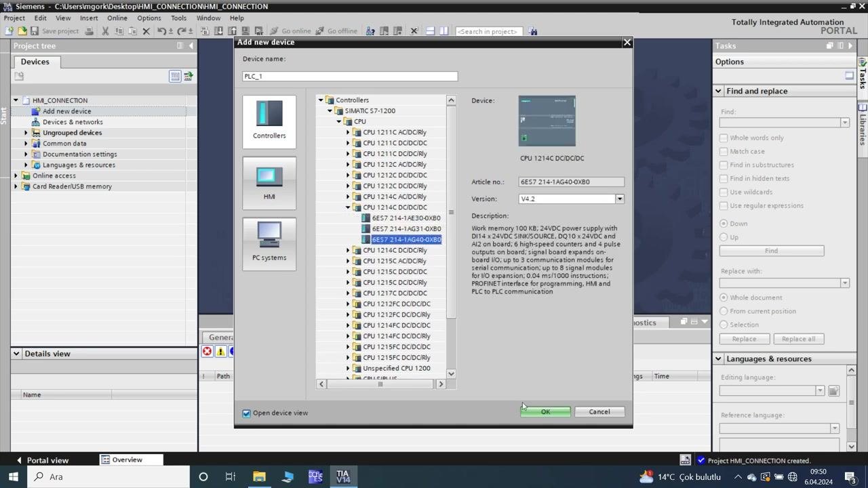Viewport: 868px width, 488px height.
Task: Click the New project toolbar icon
Action: 9,31
